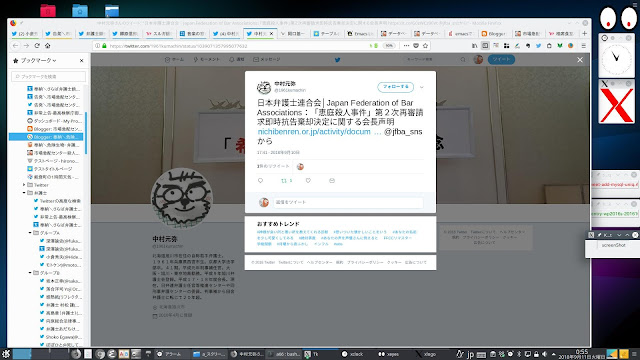The width and height of the screenshot is (640, 360).
Task: Open the Twitterの高度な検索 bookmark
Action: [56, 201]
